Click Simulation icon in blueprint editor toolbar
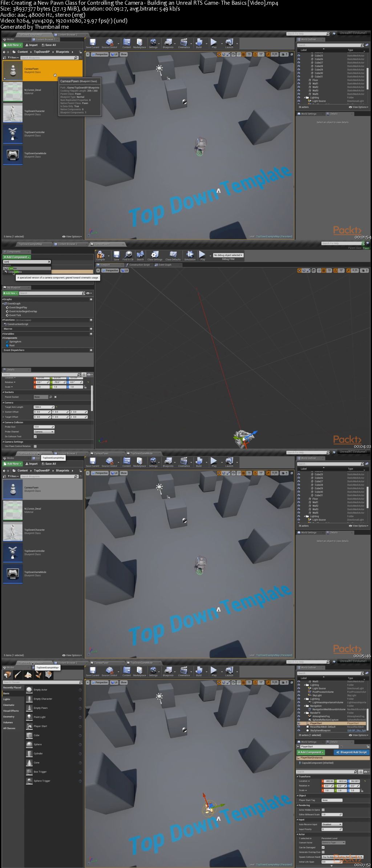The image size is (372, 868). [190, 256]
